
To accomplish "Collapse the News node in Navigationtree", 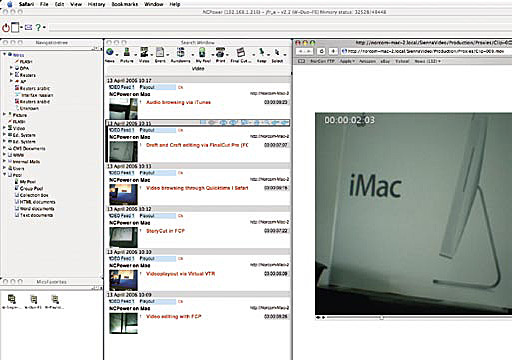I will [5, 54].
